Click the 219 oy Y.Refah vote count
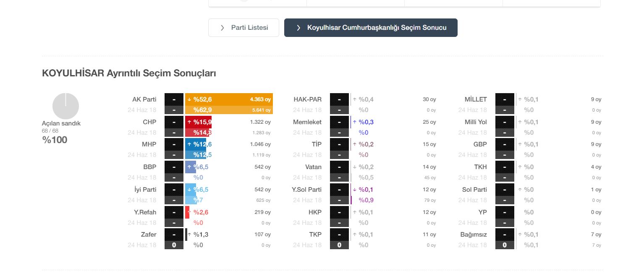 point(263,212)
